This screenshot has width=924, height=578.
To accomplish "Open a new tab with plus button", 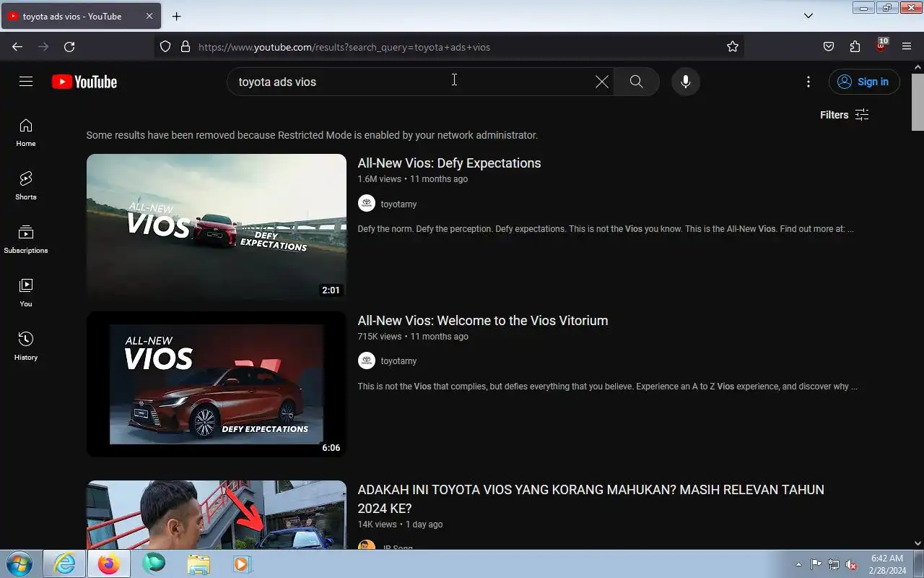I will (176, 16).
